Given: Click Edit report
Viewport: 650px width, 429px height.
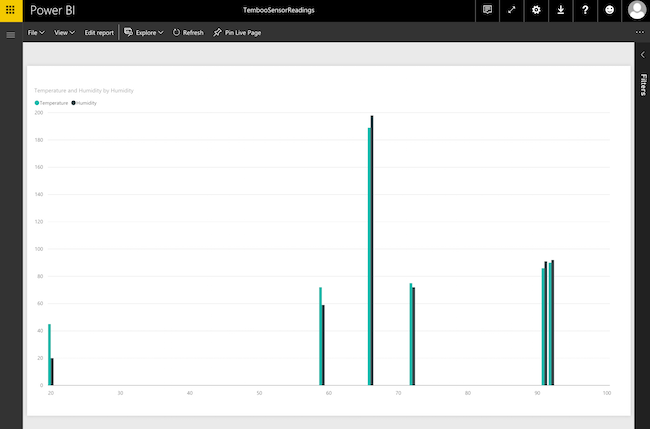Looking at the screenshot, I should pos(99,32).
